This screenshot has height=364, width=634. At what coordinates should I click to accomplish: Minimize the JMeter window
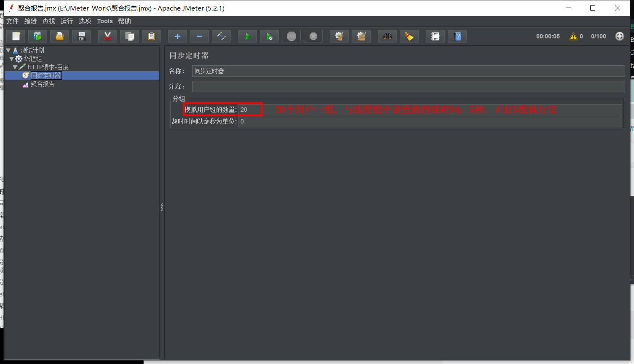(x=568, y=8)
